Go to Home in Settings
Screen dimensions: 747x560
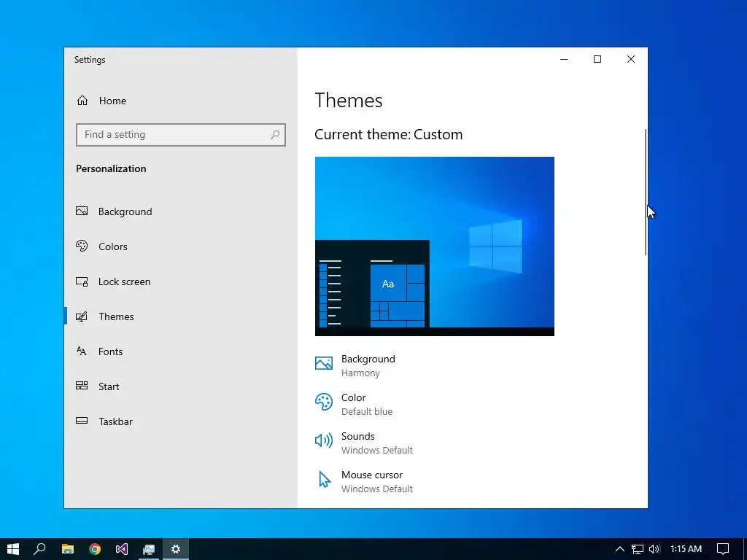tap(181, 101)
